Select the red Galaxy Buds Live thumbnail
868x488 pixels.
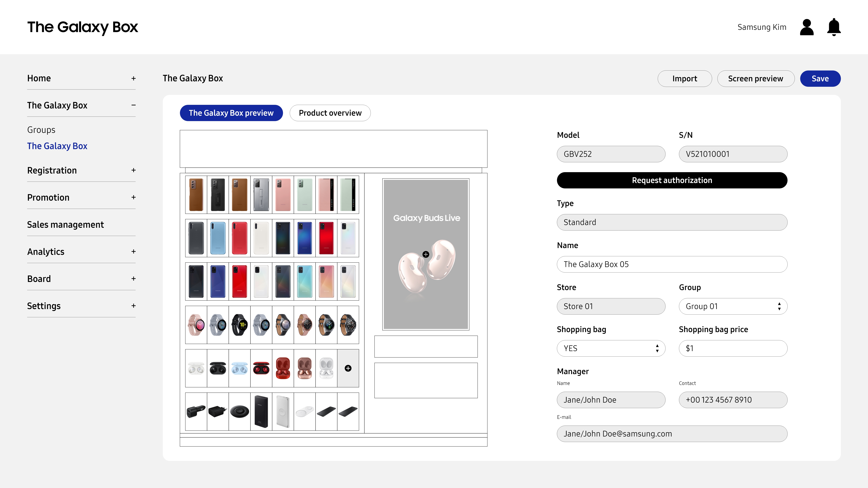(x=283, y=368)
